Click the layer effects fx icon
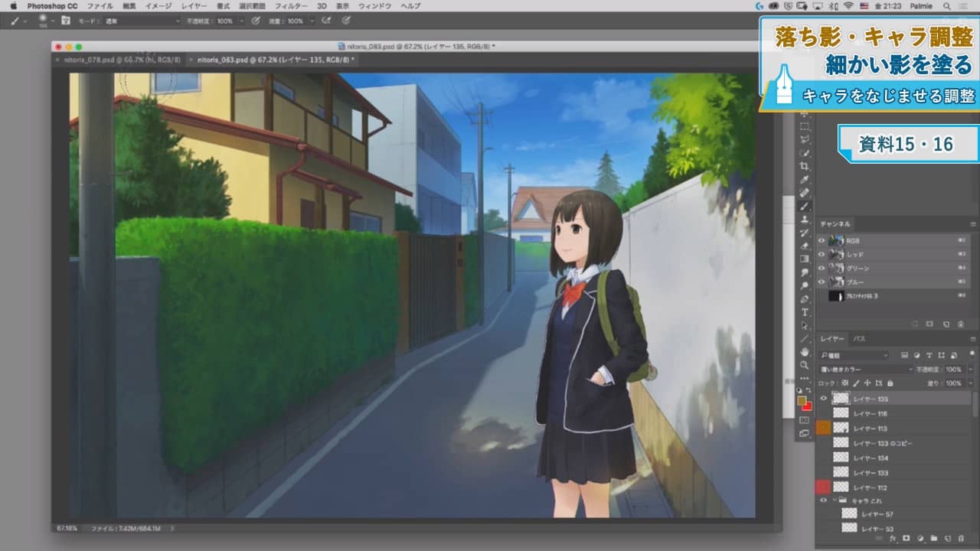The height and width of the screenshot is (551, 980). 893,539
